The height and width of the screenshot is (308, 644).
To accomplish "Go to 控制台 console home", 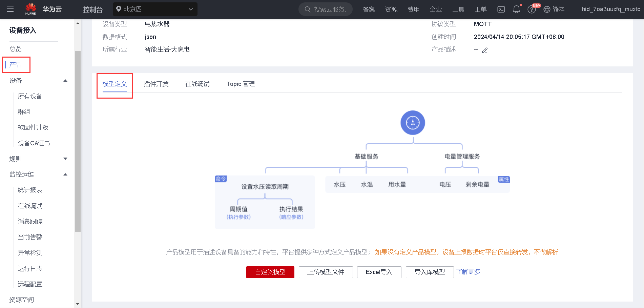I will pyautogui.click(x=92, y=9).
